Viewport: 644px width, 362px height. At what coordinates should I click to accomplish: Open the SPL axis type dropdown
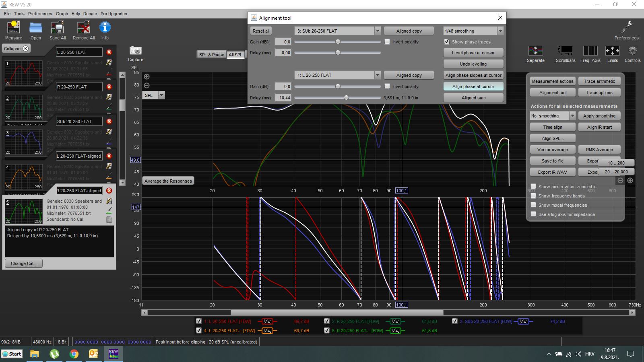pos(161,95)
